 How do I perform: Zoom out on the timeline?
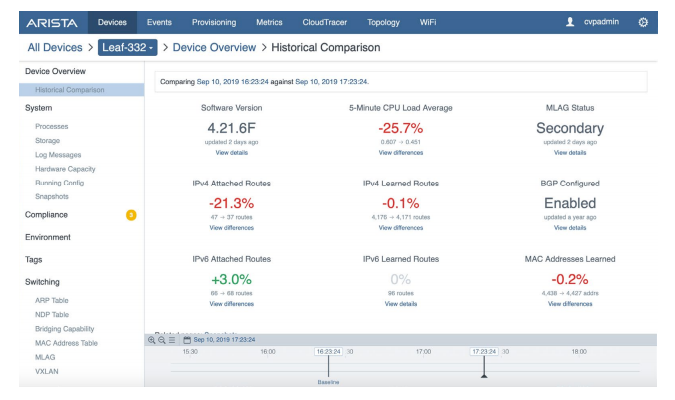[161, 340]
